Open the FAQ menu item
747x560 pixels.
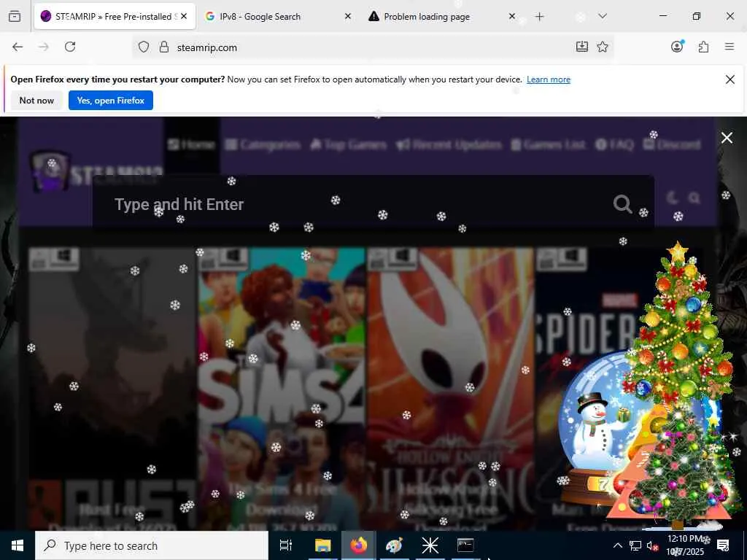coord(615,144)
